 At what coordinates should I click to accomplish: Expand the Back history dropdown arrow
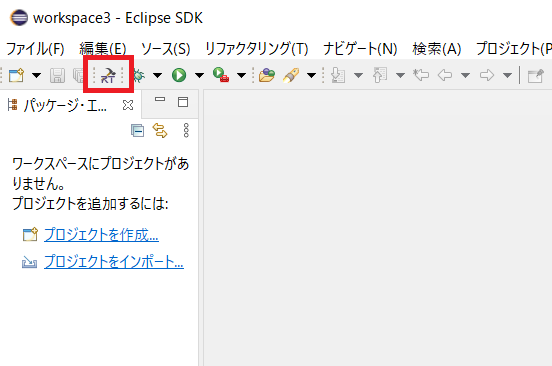tap(465, 75)
